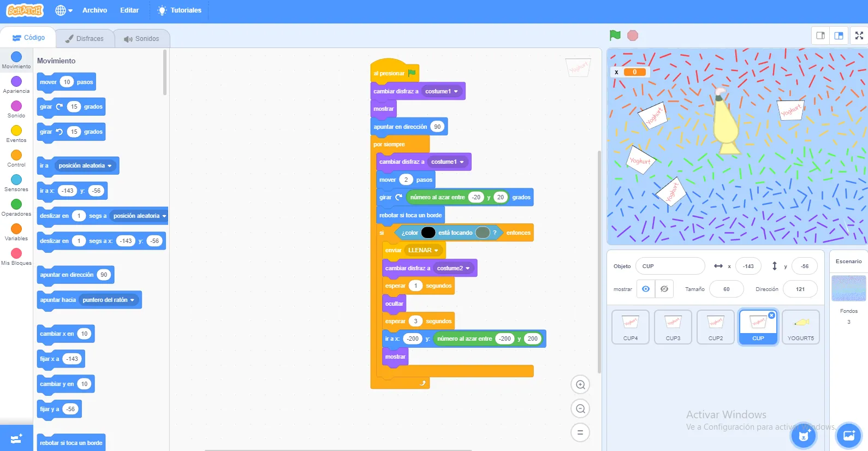The image size is (868, 451).
Task: Open costume1 dropdown under the flag hat block
Action: tap(442, 91)
